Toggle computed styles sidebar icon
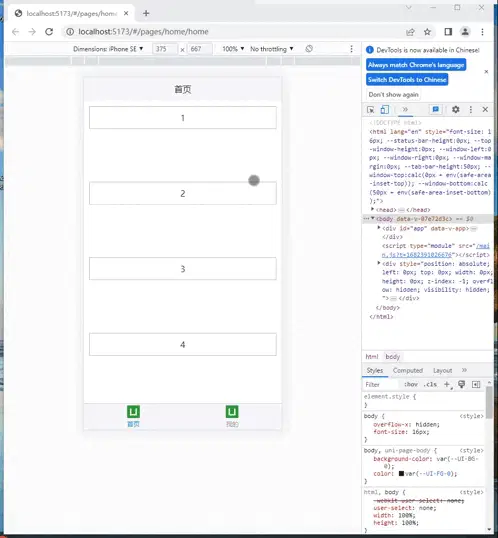This screenshot has height=538, width=498. point(476,385)
